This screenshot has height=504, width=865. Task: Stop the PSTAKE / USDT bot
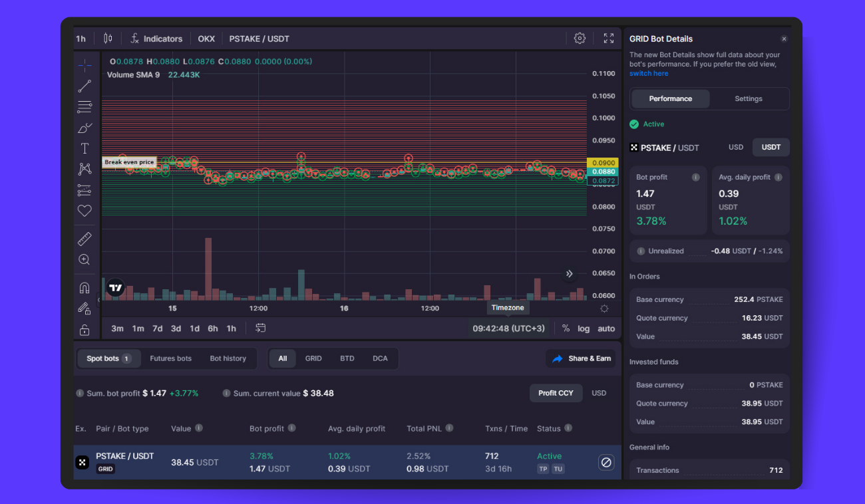tap(606, 462)
